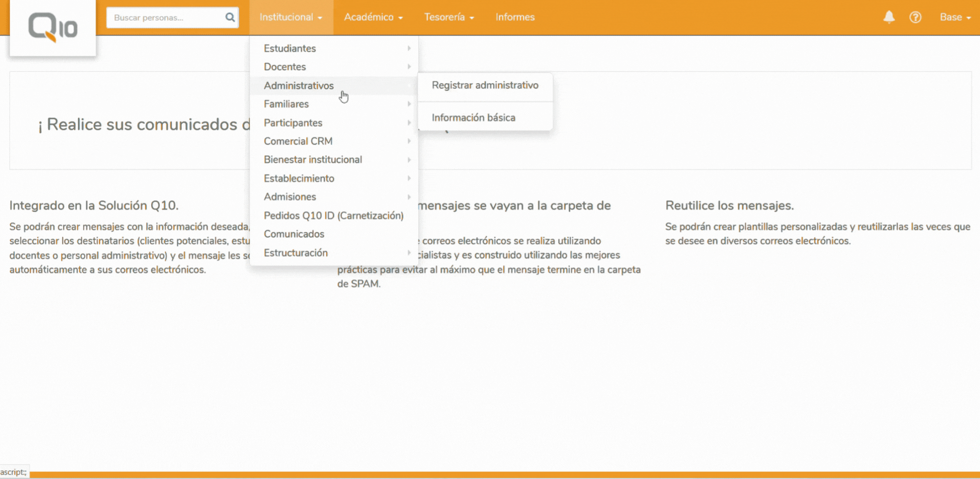
Task: Open the Docentes menu entry
Action: 285,67
